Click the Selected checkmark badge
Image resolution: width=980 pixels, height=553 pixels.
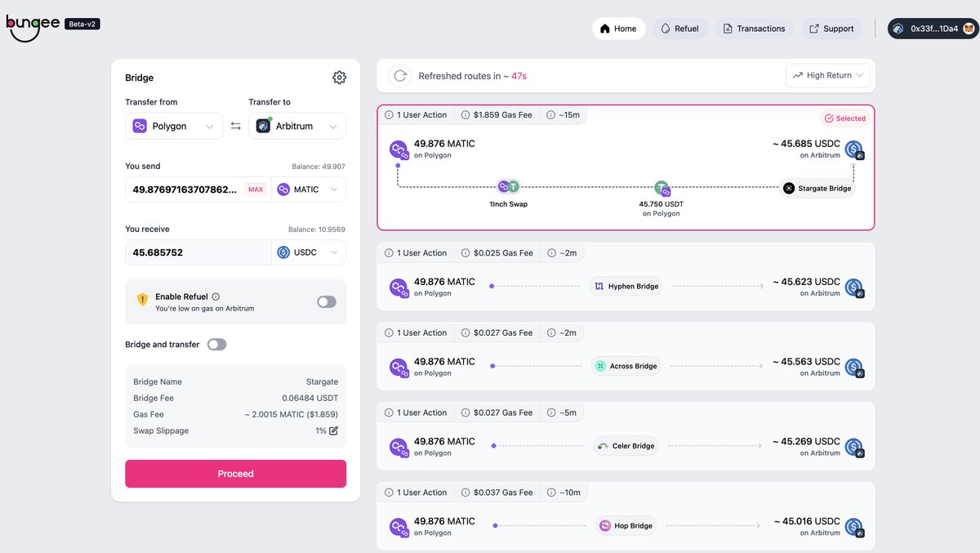tap(845, 118)
